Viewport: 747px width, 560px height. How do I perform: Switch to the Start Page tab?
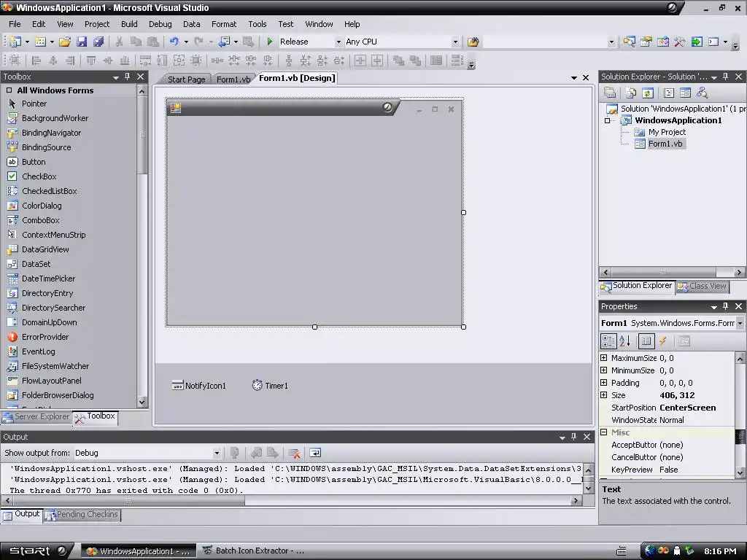pyautogui.click(x=186, y=79)
